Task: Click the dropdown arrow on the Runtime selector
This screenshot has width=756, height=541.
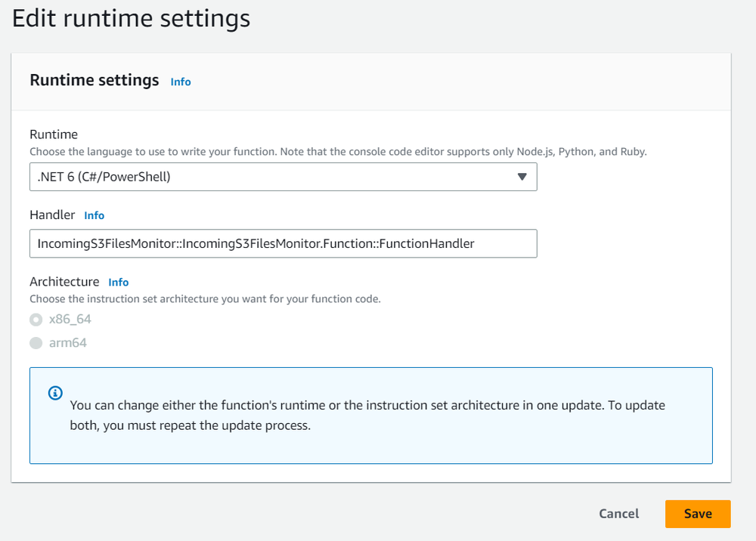Action: point(522,176)
